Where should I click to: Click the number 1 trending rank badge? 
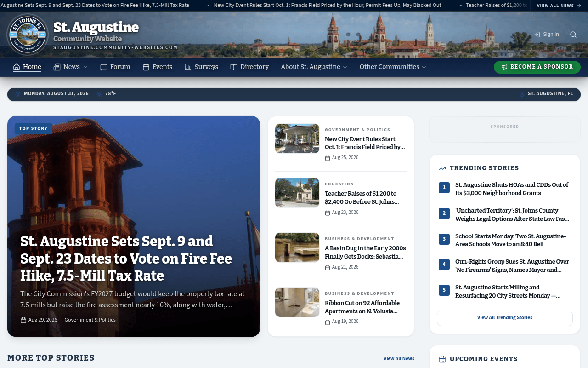point(444,188)
